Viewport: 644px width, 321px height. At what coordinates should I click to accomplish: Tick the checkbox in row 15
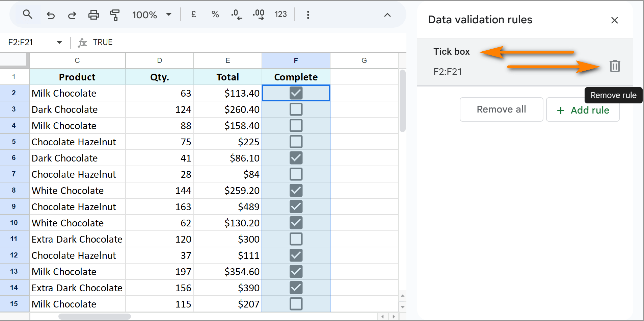296,304
